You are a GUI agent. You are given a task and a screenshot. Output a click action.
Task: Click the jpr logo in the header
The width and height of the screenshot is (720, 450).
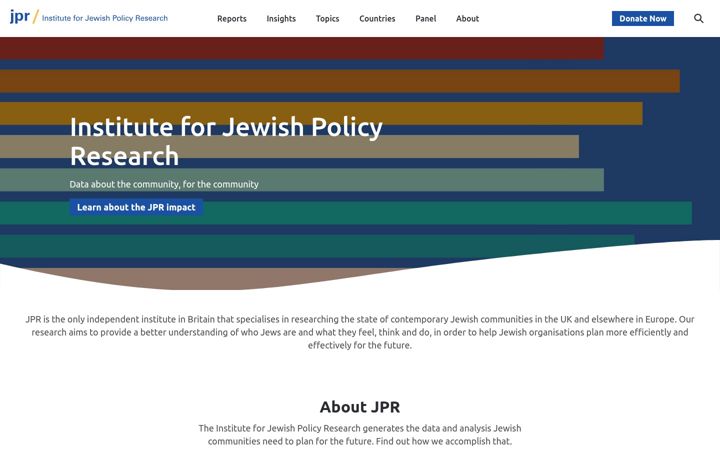pyautogui.click(x=89, y=17)
